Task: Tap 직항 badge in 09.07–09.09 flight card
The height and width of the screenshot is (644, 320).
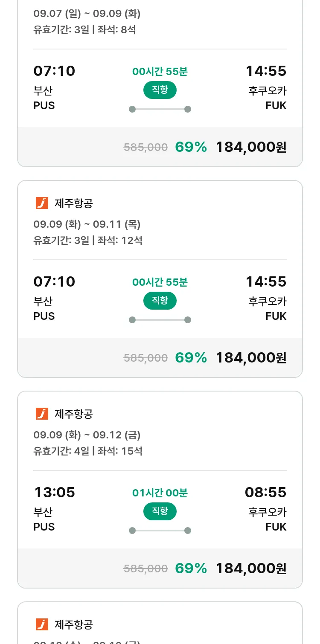Action: point(160,90)
